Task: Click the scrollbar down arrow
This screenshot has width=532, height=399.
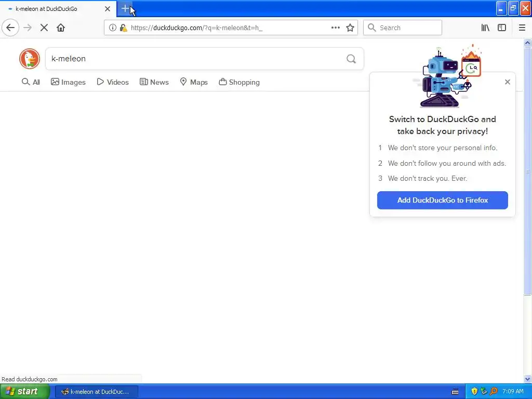Action: pos(527,379)
